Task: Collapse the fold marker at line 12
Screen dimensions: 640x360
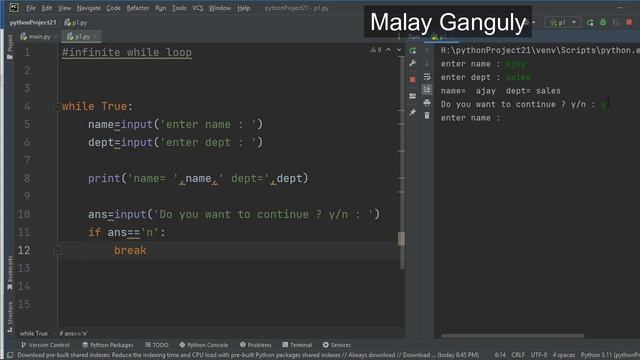Action: (58, 251)
